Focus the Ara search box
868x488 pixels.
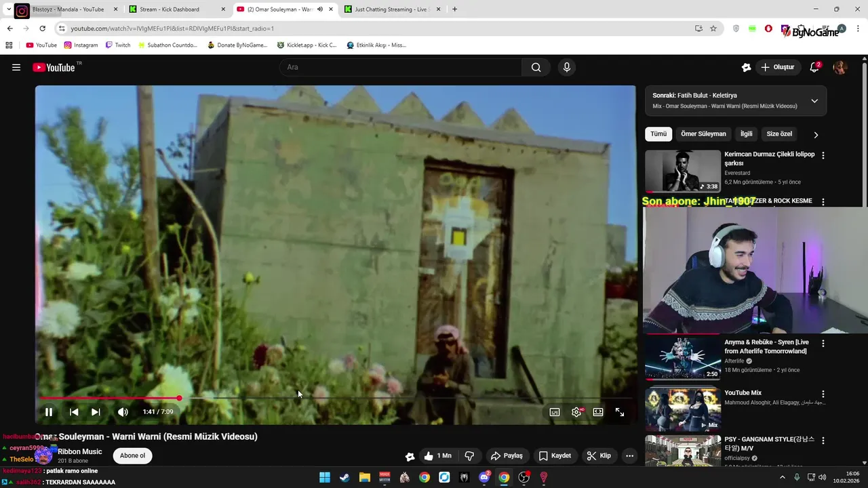click(x=400, y=67)
